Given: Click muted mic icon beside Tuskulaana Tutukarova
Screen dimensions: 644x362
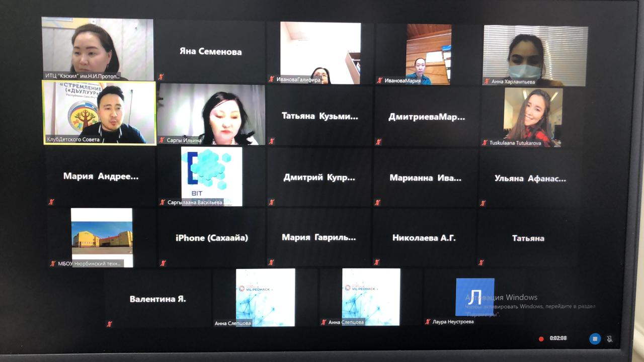Looking at the screenshot, I should (485, 143).
